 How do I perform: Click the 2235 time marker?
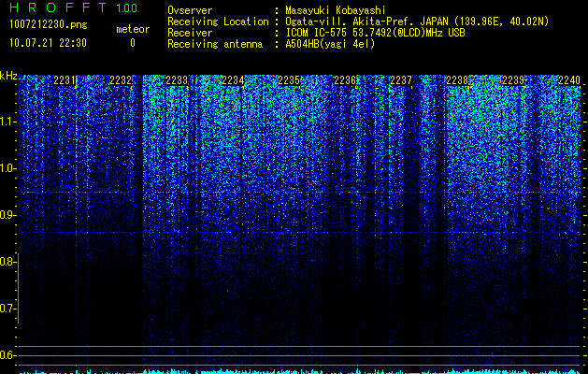[289, 80]
